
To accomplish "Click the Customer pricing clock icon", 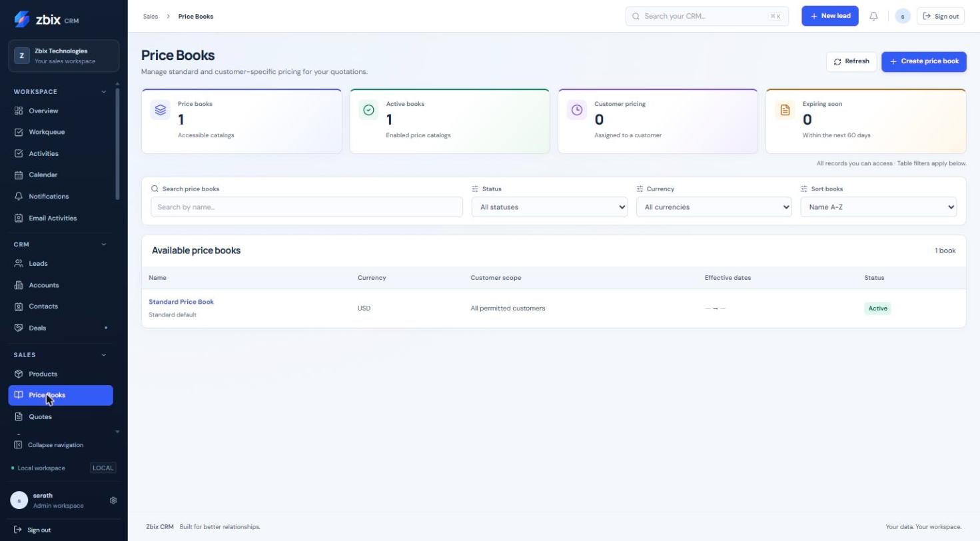I will point(577,110).
